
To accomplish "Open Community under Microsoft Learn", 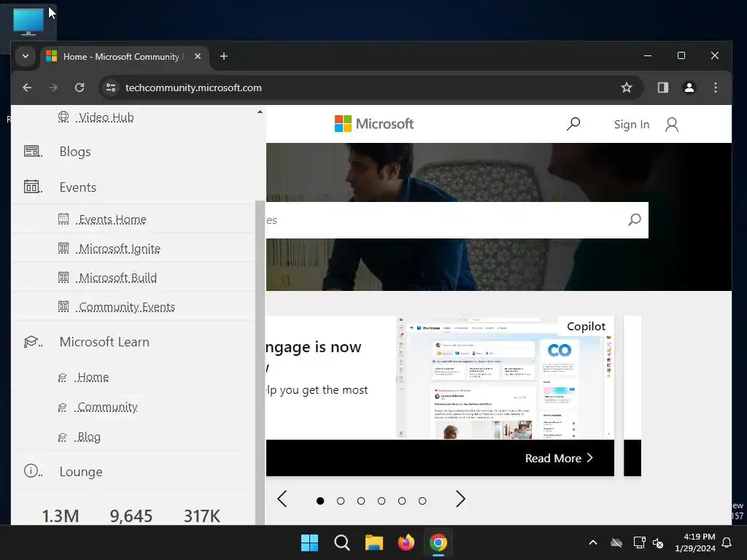I will (107, 407).
